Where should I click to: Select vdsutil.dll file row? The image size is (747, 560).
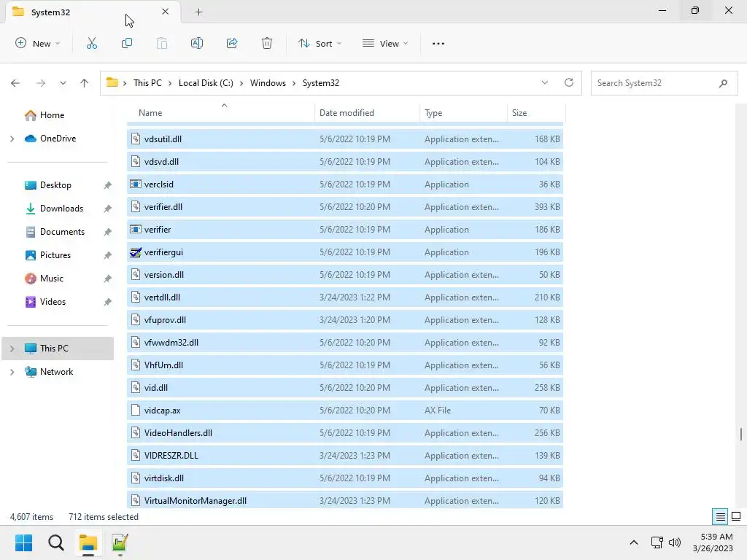tap(345, 139)
